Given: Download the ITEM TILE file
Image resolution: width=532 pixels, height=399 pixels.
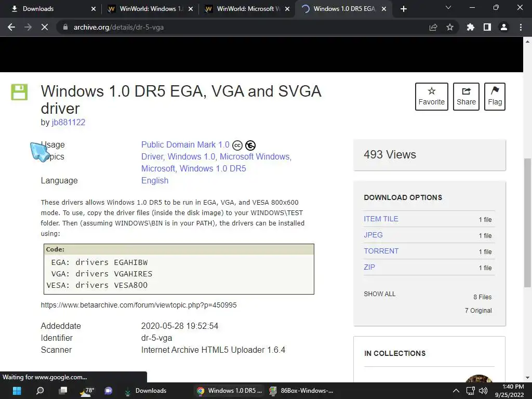Looking at the screenshot, I should [381, 219].
